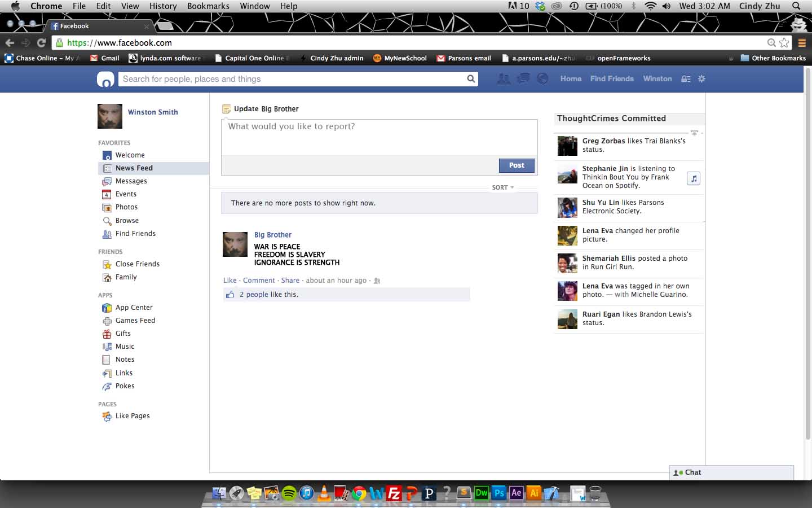The height and width of the screenshot is (508, 812).
Task: Open the Chat bar
Action: tap(731, 472)
